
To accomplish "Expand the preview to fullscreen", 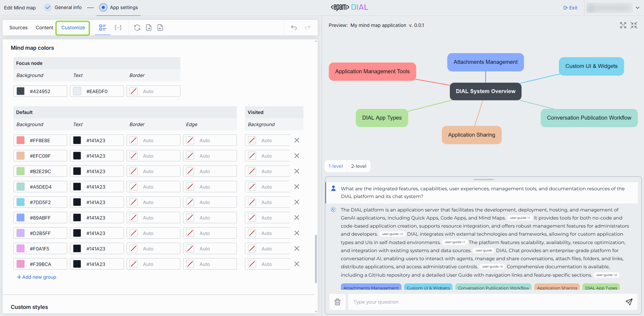I will coord(623,25).
